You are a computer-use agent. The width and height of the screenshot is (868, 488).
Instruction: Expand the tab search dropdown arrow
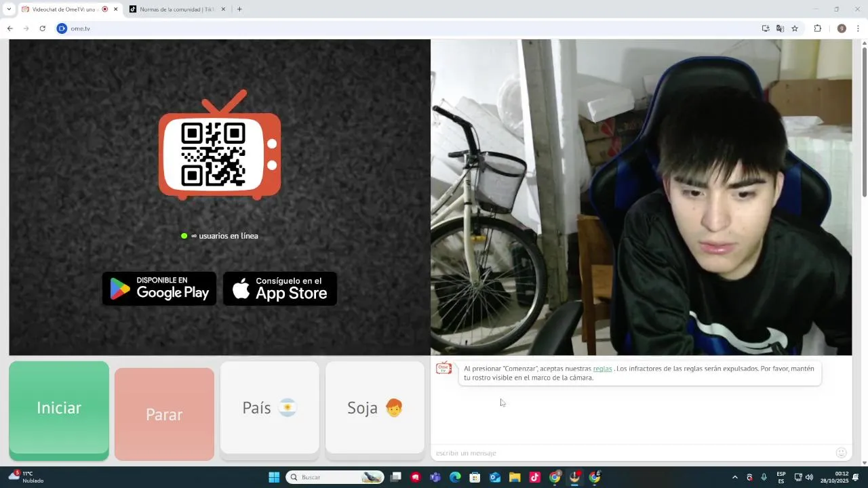8,9
